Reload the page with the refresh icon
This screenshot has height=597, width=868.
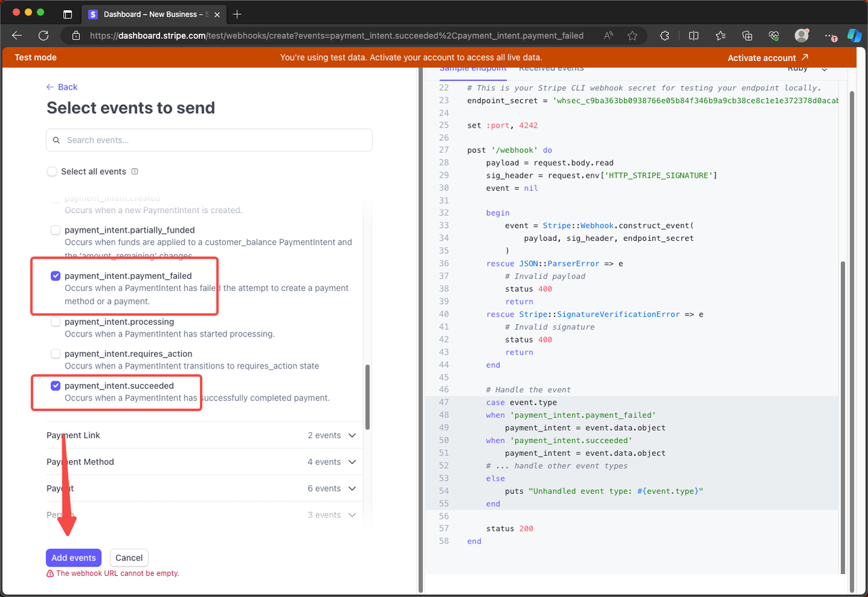43,36
